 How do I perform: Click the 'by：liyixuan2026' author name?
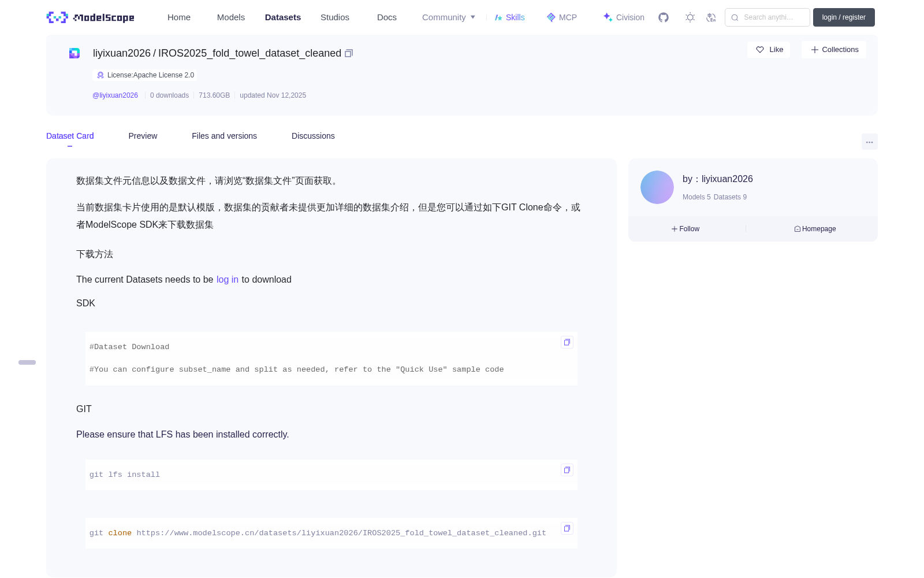pyautogui.click(x=718, y=179)
